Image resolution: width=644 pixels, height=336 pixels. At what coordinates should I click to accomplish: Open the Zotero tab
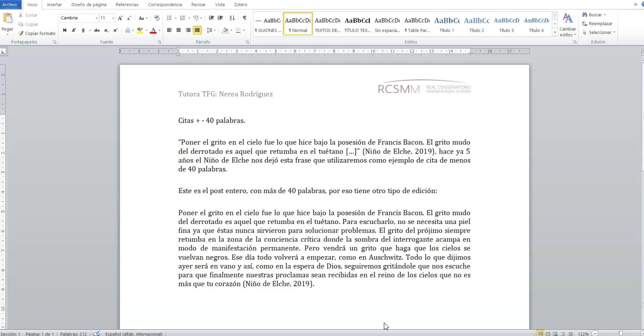coord(240,5)
